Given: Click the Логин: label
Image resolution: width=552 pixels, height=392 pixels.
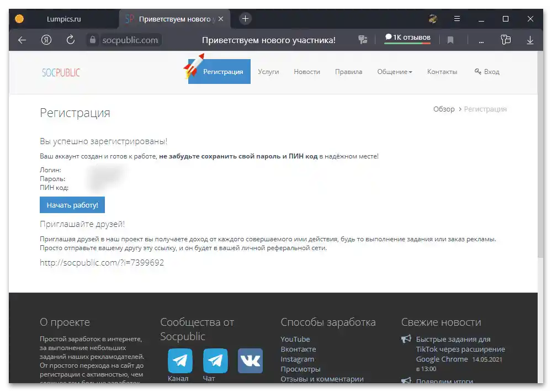Looking at the screenshot, I should [x=50, y=170].
